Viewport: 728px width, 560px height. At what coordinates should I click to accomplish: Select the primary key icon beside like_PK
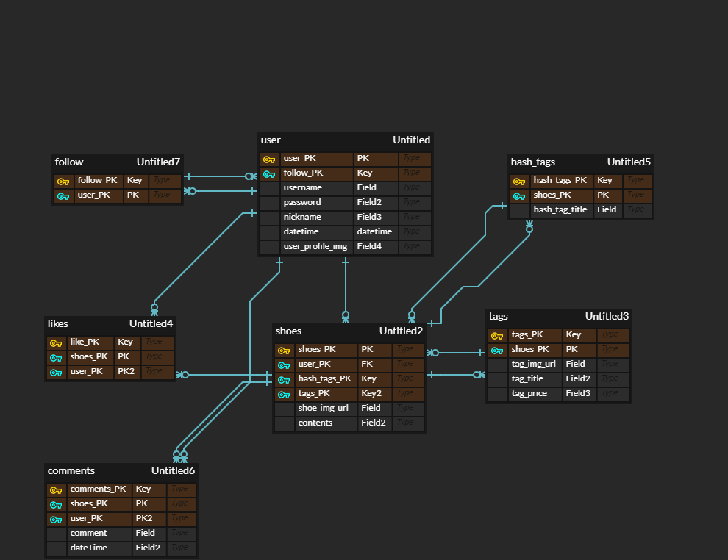coord(57,342)
